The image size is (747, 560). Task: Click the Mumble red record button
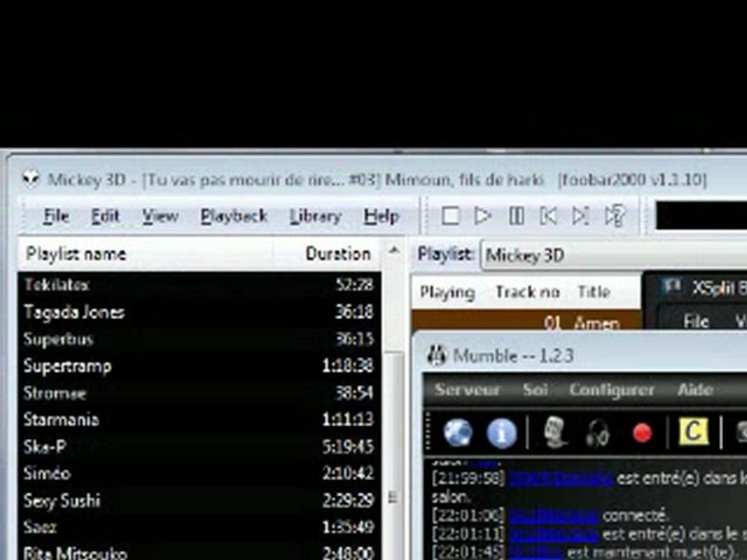coord(642,433)
